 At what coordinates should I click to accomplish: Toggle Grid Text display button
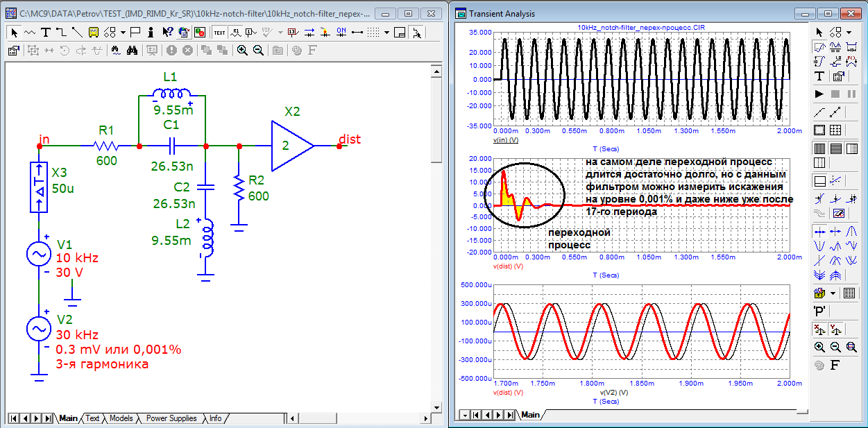220,32
